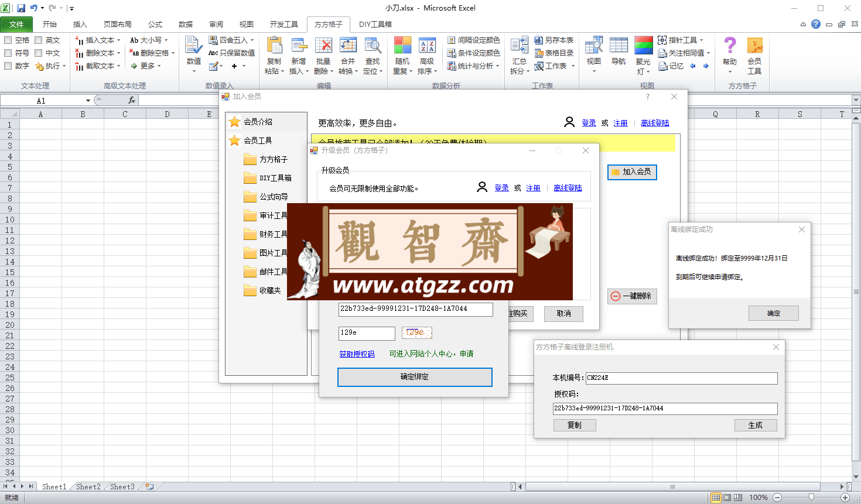Tick the 空格 checkbox
The image size is (861, 504).
[8, 40]
